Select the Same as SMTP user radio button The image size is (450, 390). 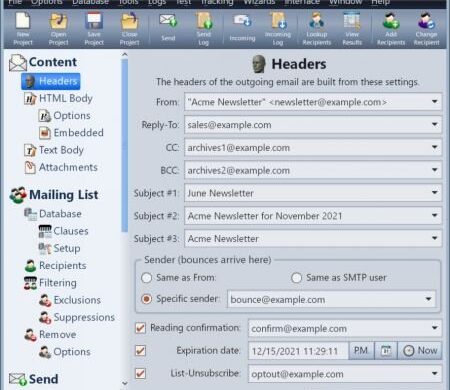[296, 278]
